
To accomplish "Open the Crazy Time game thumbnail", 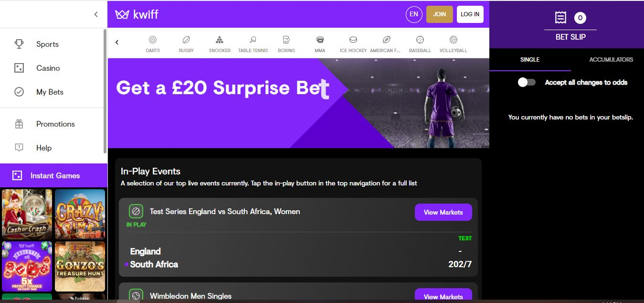I will click(x=80, y=214).
